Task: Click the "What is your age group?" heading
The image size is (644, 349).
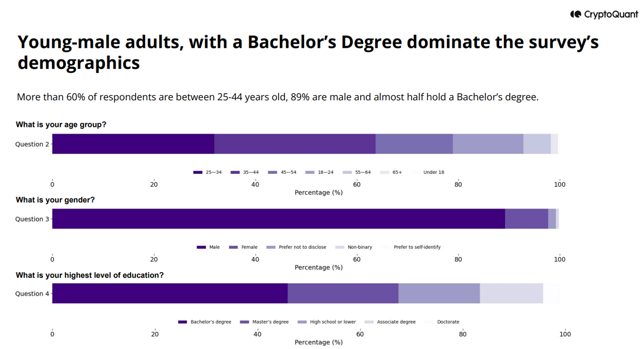Action: pyautogui.click(x=61, y=125)
